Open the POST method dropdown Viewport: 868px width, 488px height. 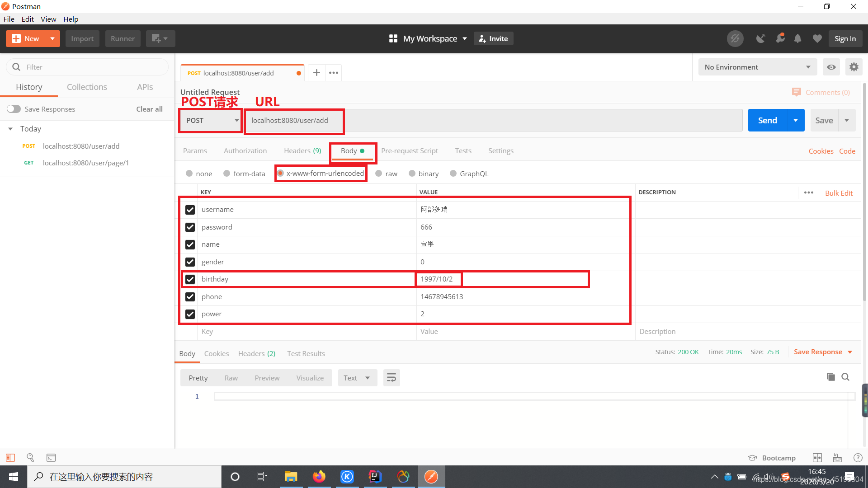click(x=211, y=121)
